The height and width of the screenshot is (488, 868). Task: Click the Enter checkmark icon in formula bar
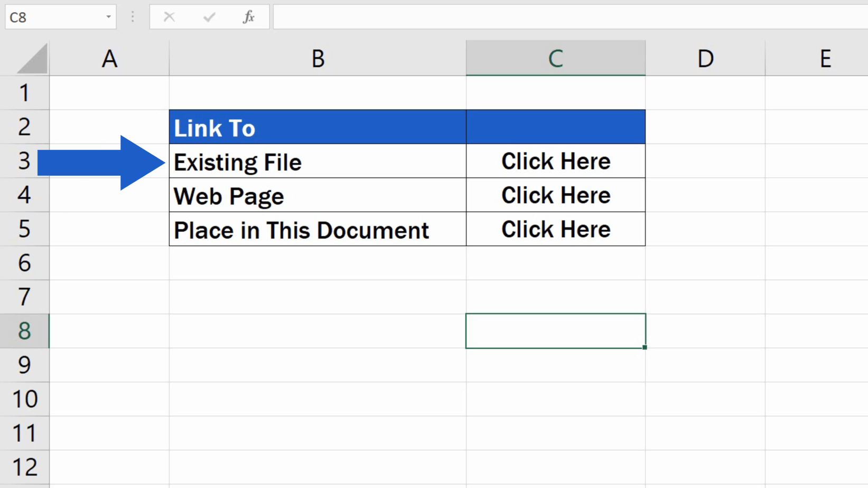tap(209, 17)
